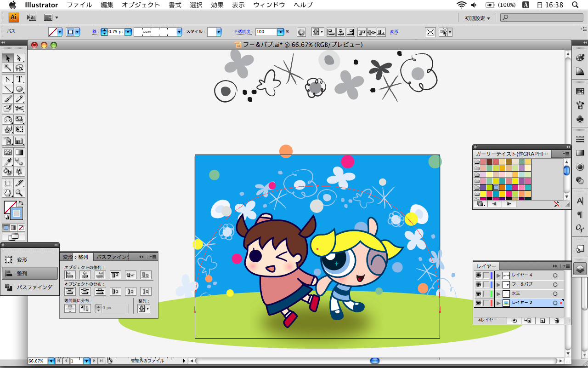
Task: Open the stroke weight dropdown
Action: pos(128,32)
